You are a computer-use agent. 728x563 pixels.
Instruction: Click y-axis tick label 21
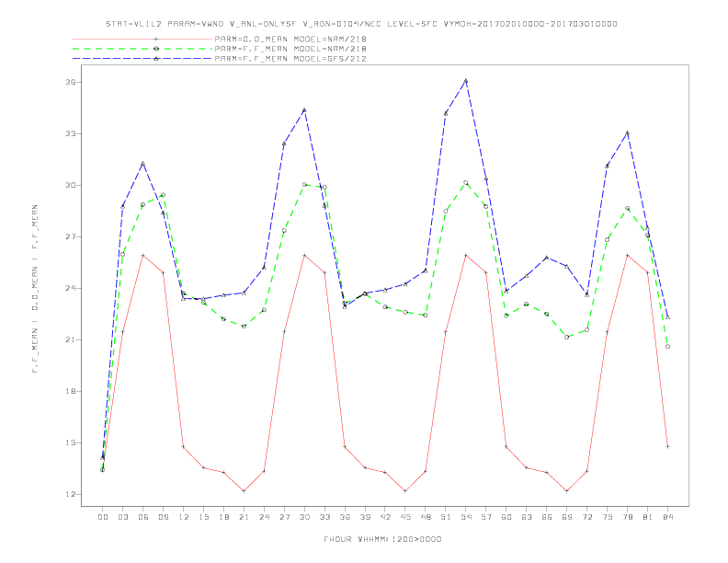70,340
